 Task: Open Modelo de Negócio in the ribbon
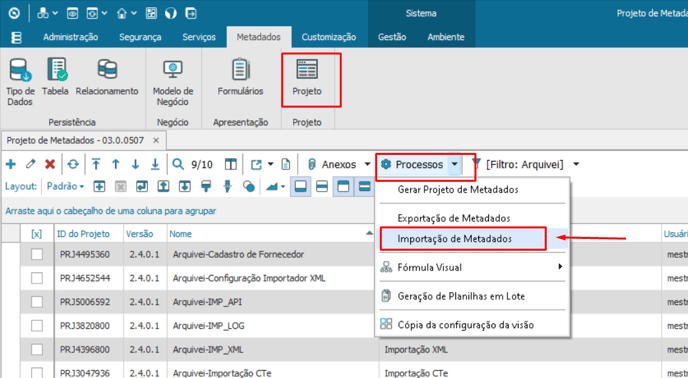(x=173, y=83)
